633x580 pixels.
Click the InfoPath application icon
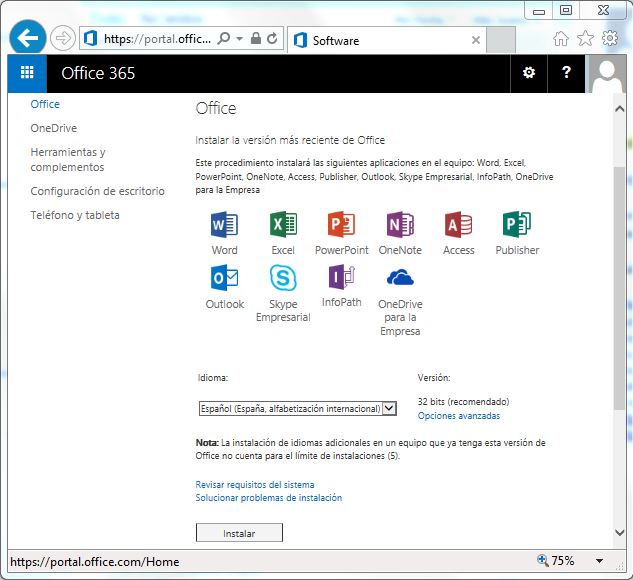tap(342, 277)
